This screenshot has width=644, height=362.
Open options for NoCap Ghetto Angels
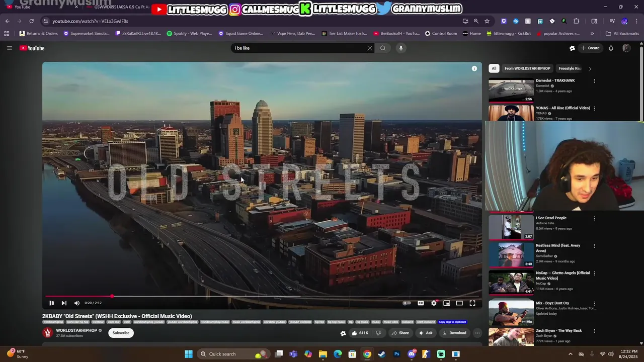594,274
